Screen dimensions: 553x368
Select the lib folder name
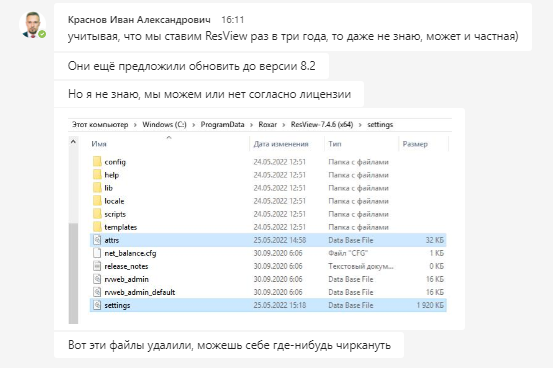click(108, 188)
